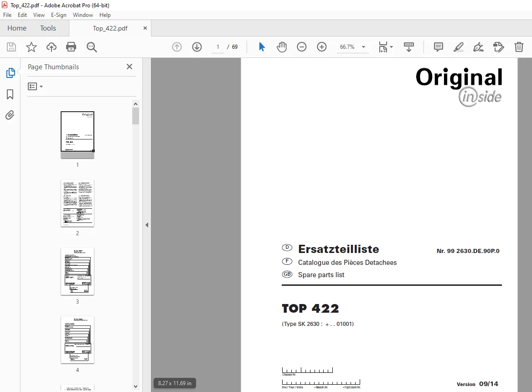This screenshot has height=392, width=532.
Task: Click the thumbnails scrollbar handle
Action: coord(135,116)
